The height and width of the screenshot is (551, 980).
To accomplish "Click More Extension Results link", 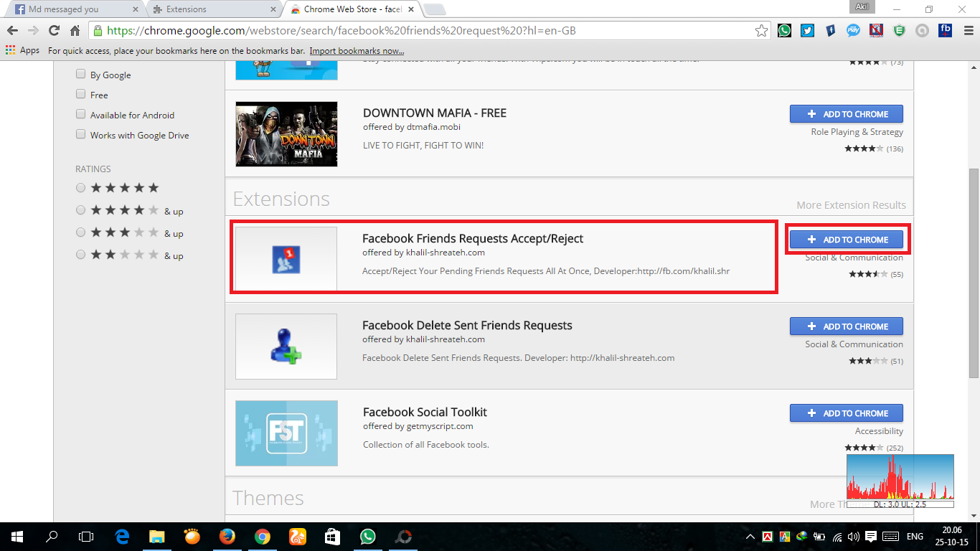I will 851,205.
